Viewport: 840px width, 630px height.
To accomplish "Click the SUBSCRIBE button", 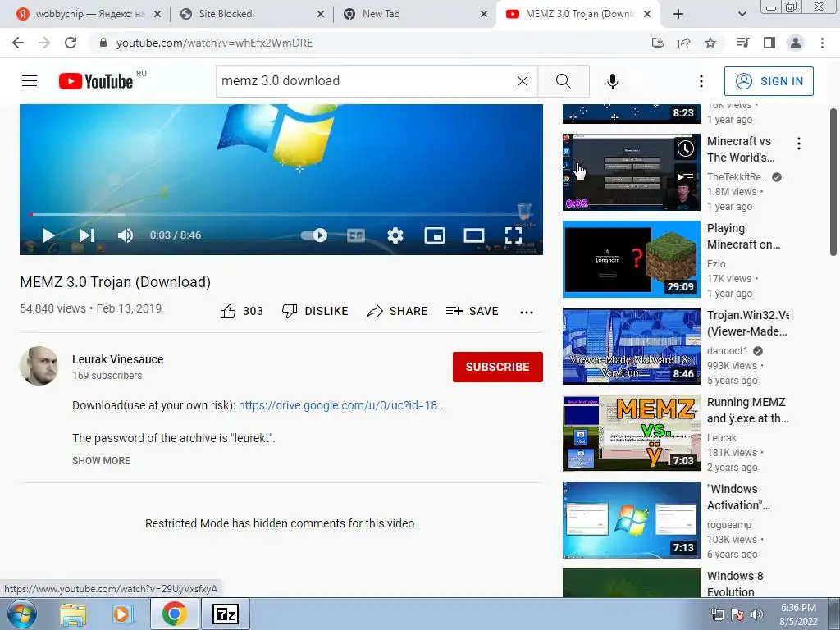I will [x=498, y=367].
